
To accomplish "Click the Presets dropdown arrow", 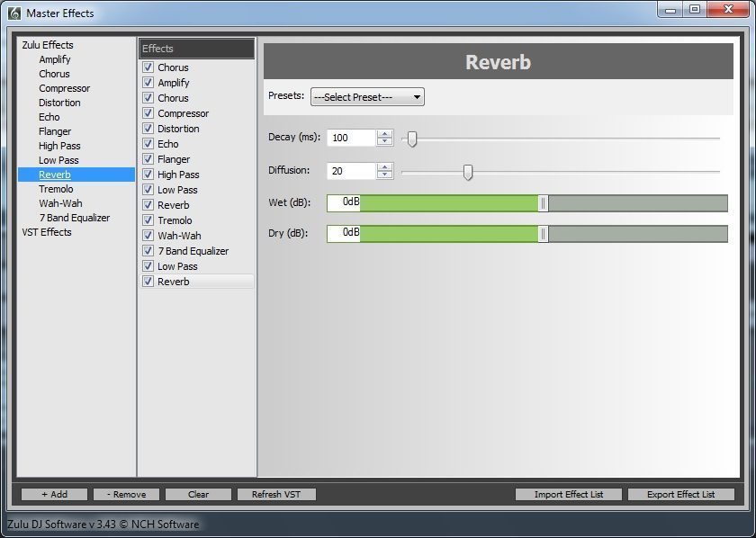I will [416, 96].
